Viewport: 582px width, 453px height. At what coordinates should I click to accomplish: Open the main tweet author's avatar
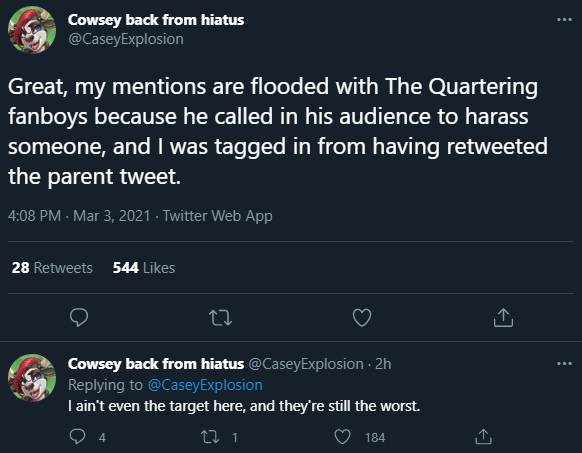click(x=32, y=30)
